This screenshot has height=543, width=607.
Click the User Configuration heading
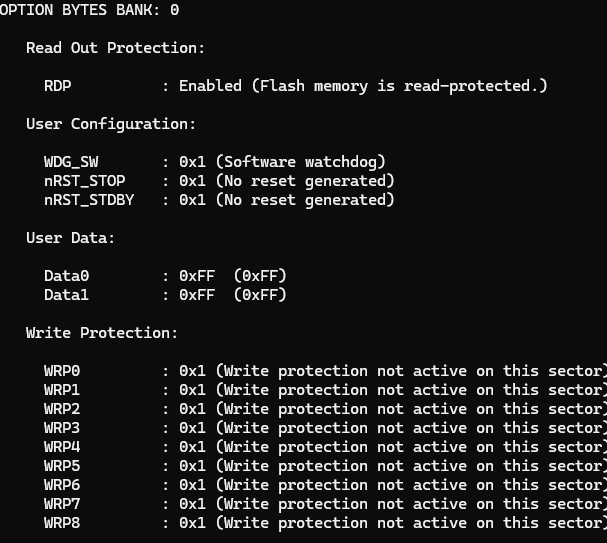coord(111,124)
